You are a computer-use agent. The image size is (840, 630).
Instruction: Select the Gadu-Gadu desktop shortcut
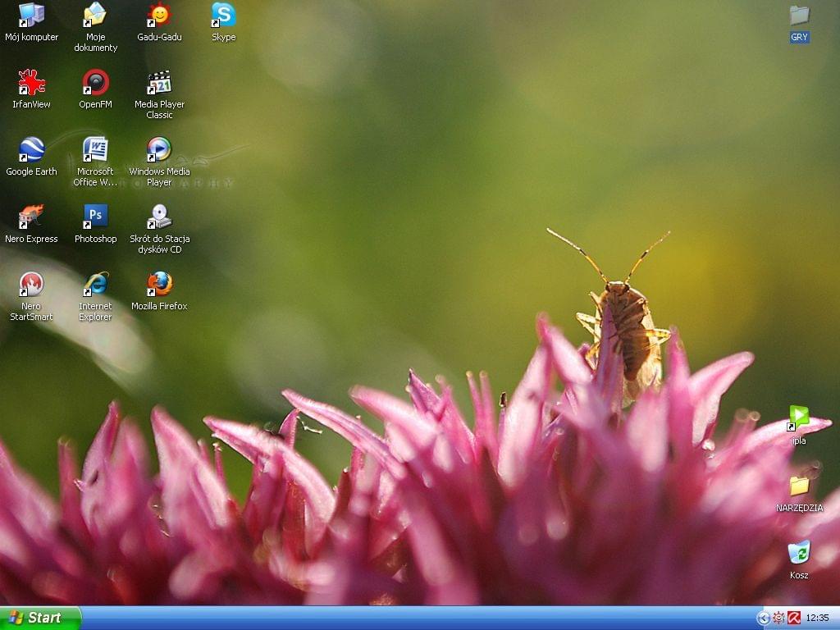tap(160, 15)
